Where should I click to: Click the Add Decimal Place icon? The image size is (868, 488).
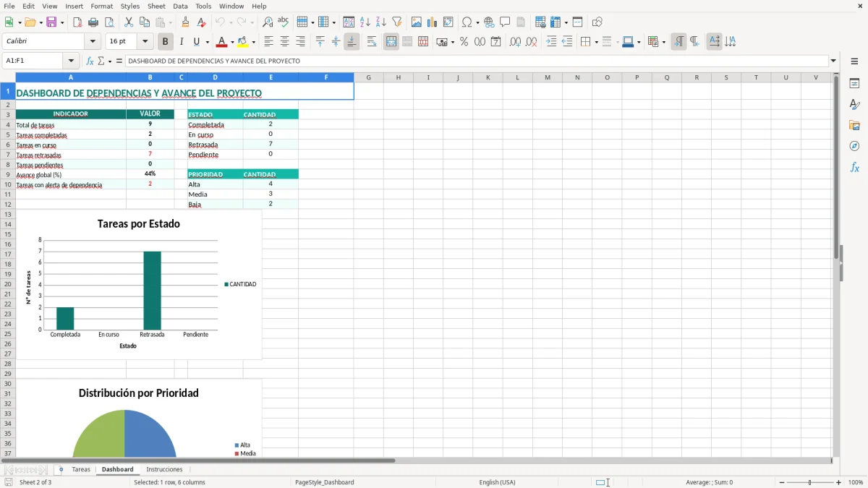[x=515, y=42]
